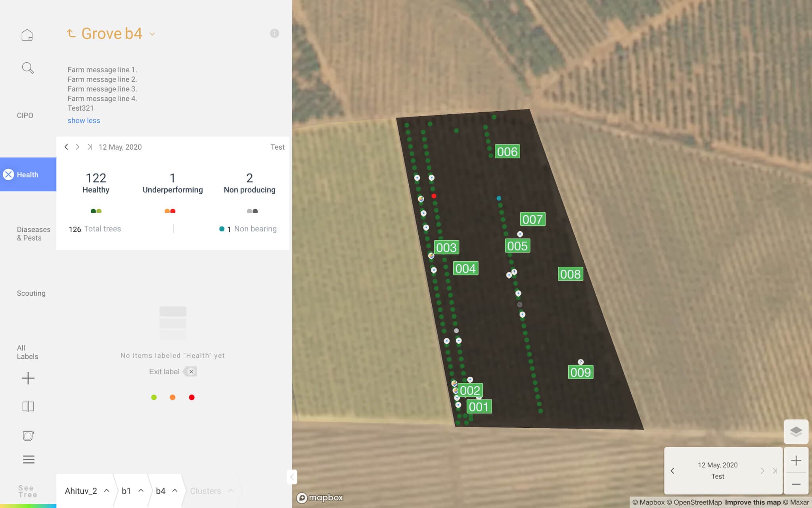Select the polygon selection icon
The height and width of the screenshot is (508, 812).
click(x=28, y=436)
